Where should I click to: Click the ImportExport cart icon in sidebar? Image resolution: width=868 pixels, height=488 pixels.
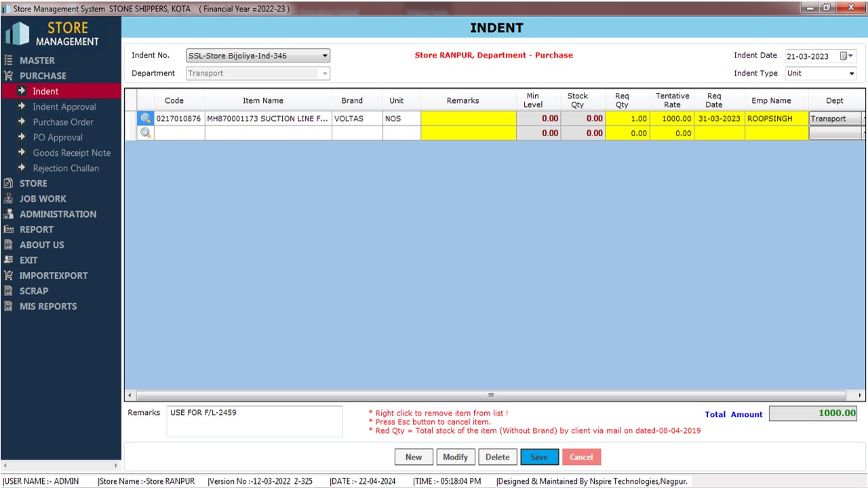pos(8,276)
